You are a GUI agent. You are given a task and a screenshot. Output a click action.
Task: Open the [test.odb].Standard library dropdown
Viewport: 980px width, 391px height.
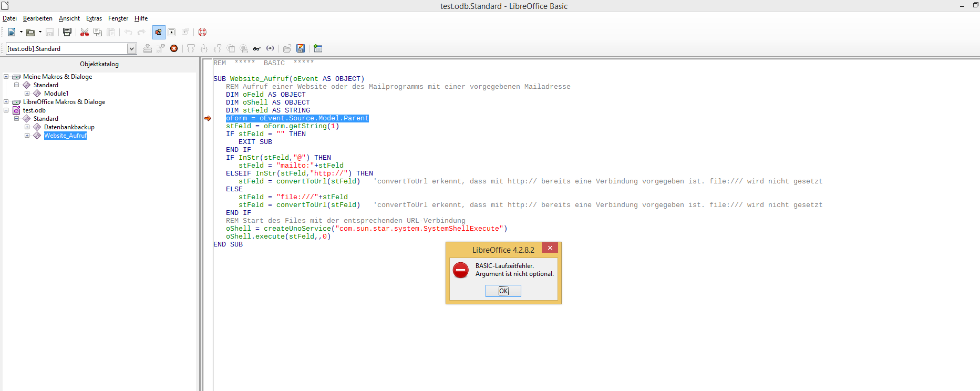click(x=132, y=48)
